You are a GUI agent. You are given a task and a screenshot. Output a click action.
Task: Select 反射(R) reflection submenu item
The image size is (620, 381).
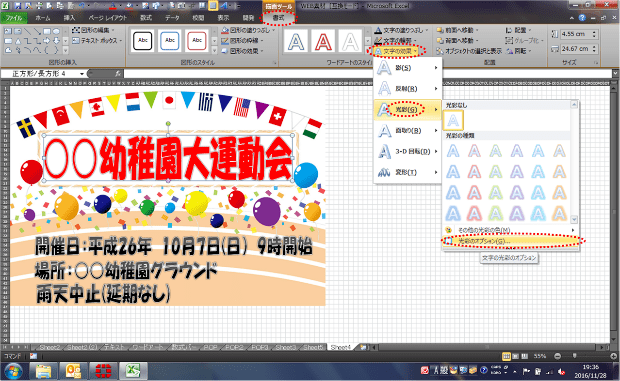pyautogui.click(x=408, y=89)
